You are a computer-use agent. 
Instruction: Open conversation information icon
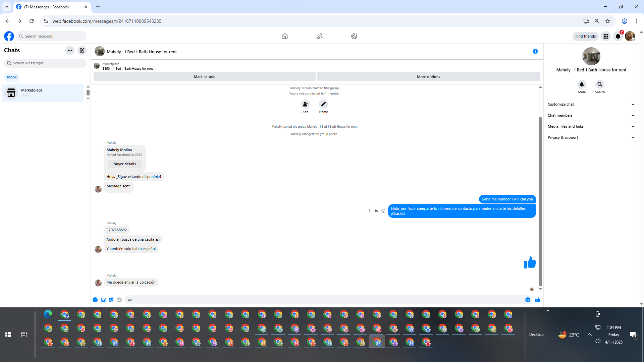point(535,51)
